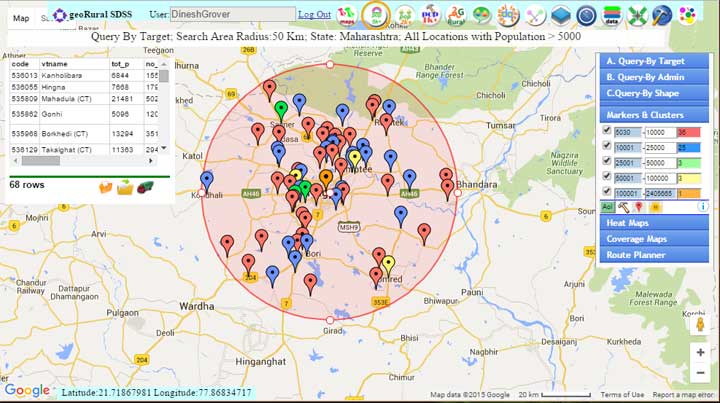Screen dimensions: 720x403
Task: Click the table horizontal scrollbar thumb
Action: click(41, 161)
